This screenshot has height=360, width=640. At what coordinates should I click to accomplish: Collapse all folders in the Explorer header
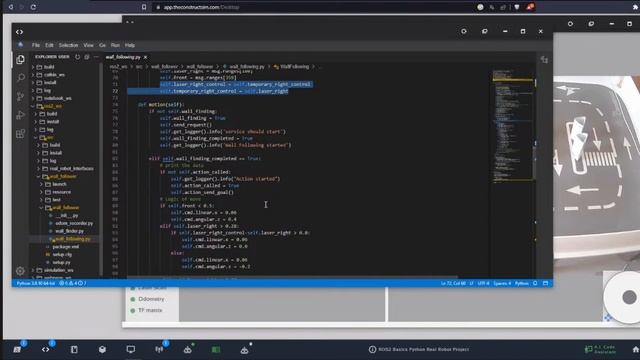click(x=87, y=57)
